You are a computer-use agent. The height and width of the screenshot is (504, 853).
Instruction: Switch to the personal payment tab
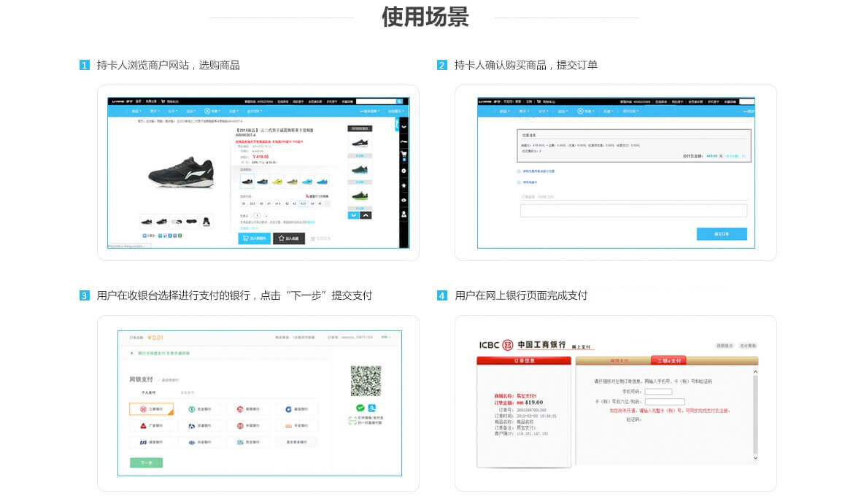(x=149, y=392)
